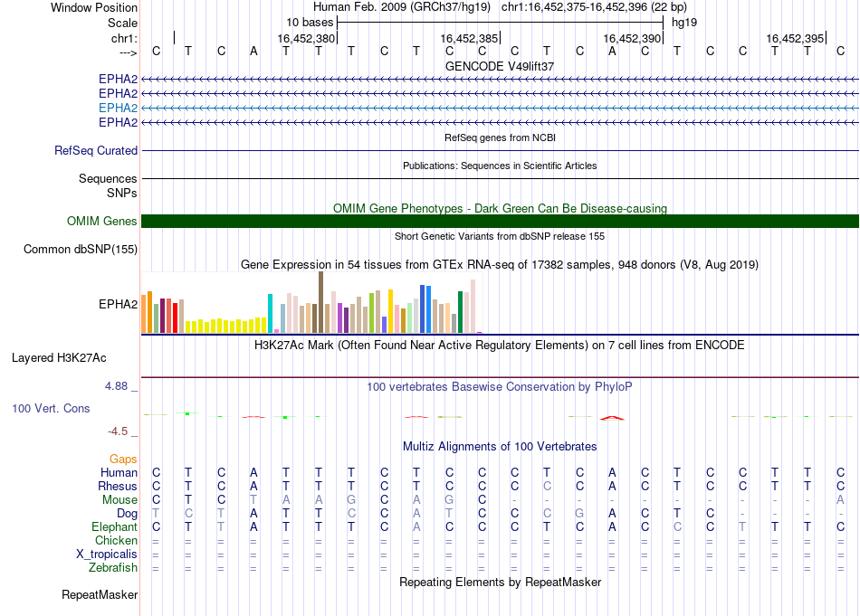Select the Zebrafish alignment row label
This screenshot has width=860, height=616.
(x=113, y=568)
